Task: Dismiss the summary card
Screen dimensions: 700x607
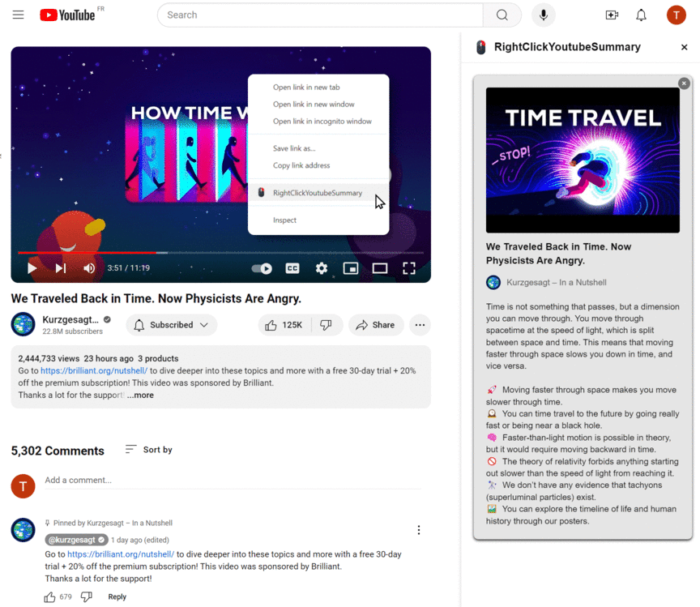Action: point(684,83)
